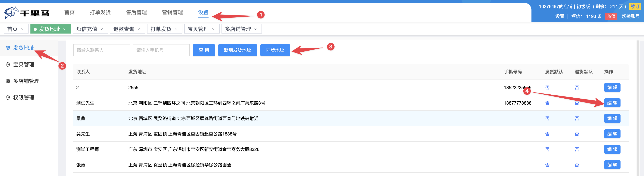
Task: Open the 打单发货 top menu
Action: (x=100, y=12)
